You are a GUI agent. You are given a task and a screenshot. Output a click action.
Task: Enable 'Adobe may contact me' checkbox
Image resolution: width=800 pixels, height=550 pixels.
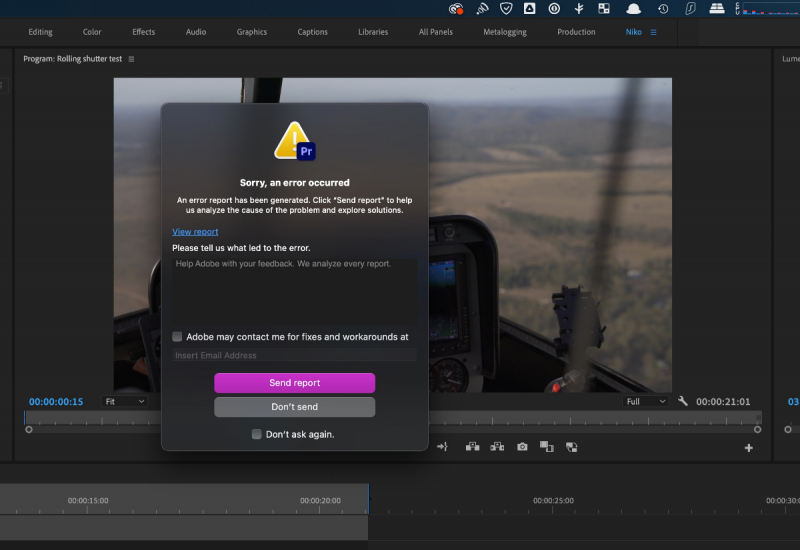click(x=177, y=337)
